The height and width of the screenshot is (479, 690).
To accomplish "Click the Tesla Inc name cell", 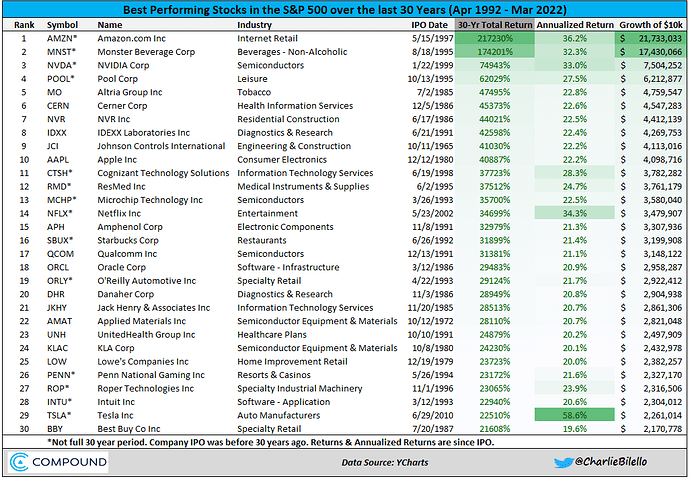I will point(115,416).
